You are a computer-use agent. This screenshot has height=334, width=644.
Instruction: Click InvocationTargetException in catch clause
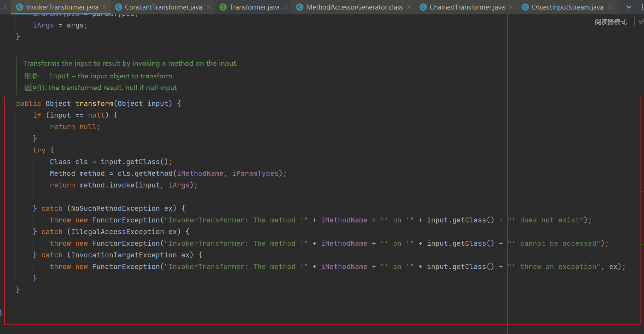coord(124,255)
